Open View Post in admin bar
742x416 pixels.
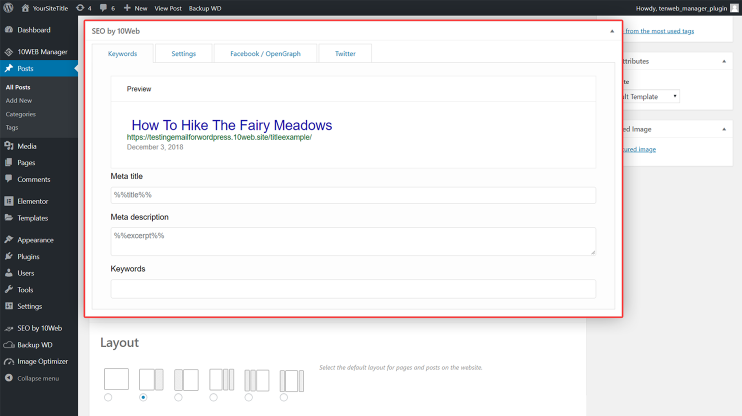coord(168,8)
